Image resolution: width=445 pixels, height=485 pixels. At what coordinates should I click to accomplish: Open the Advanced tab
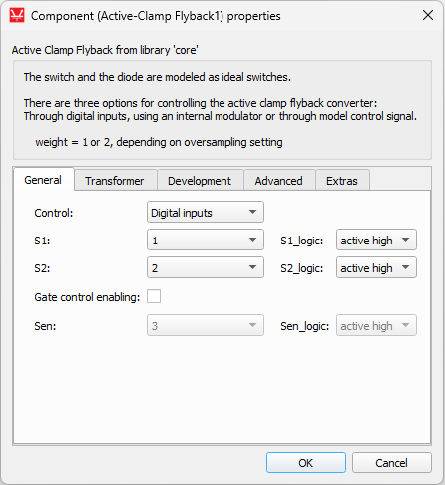tap(279, 180)
